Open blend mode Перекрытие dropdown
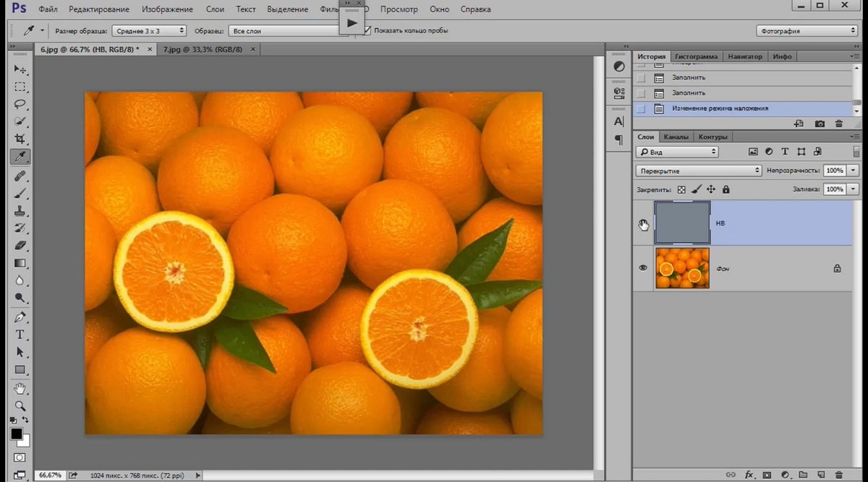Image resolution: width=868 pixels, height=482 pixels. [x=699, y=171]
